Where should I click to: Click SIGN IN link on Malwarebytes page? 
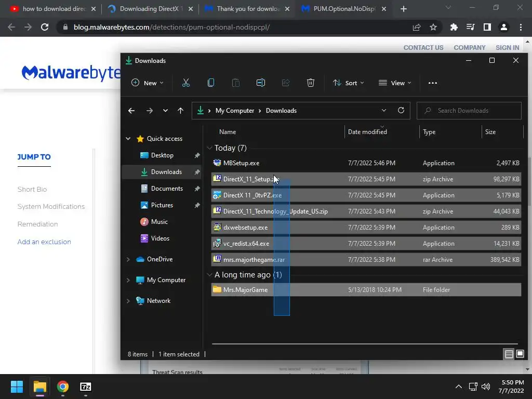[507, 47]
